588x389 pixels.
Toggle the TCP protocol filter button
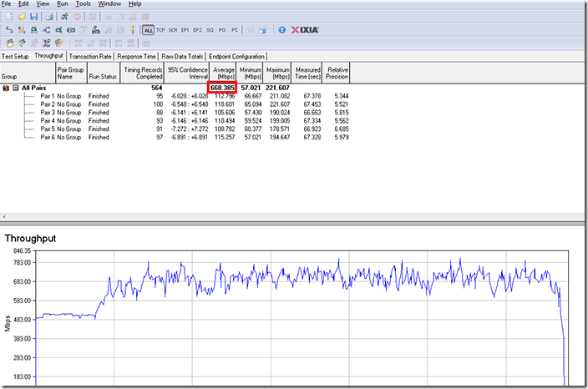coord(160,30)
